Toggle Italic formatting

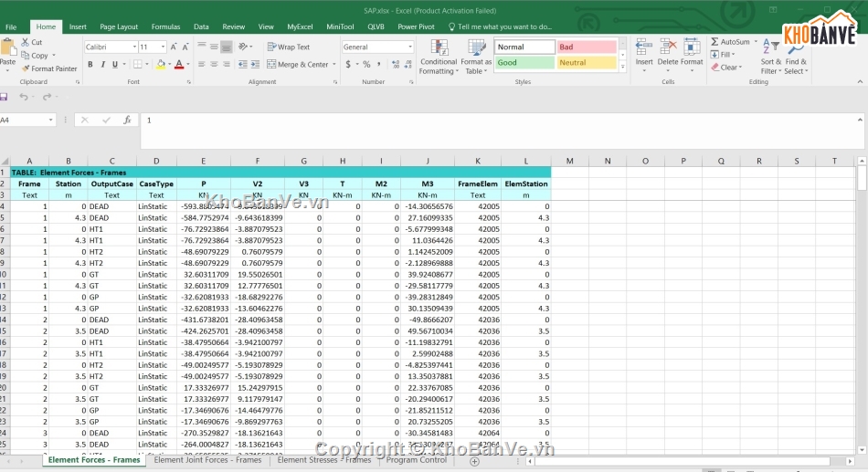coord(103,65)
